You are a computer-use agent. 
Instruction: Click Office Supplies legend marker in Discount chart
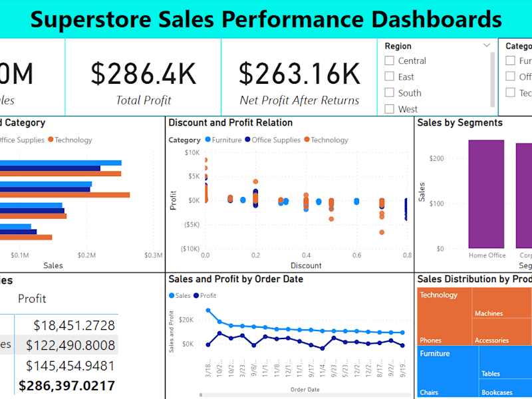[x=247, y=140]
